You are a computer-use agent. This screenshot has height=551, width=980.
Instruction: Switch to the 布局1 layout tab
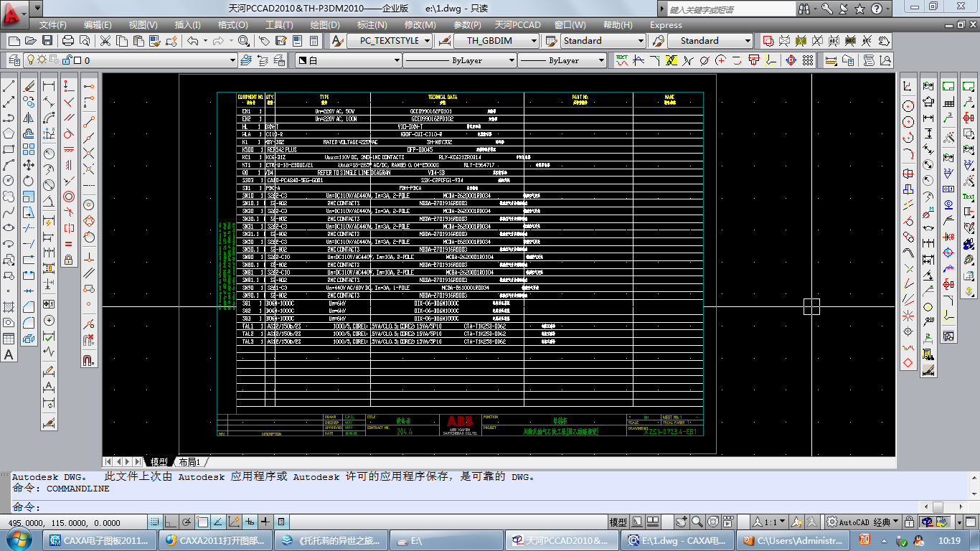coord(189,461)
